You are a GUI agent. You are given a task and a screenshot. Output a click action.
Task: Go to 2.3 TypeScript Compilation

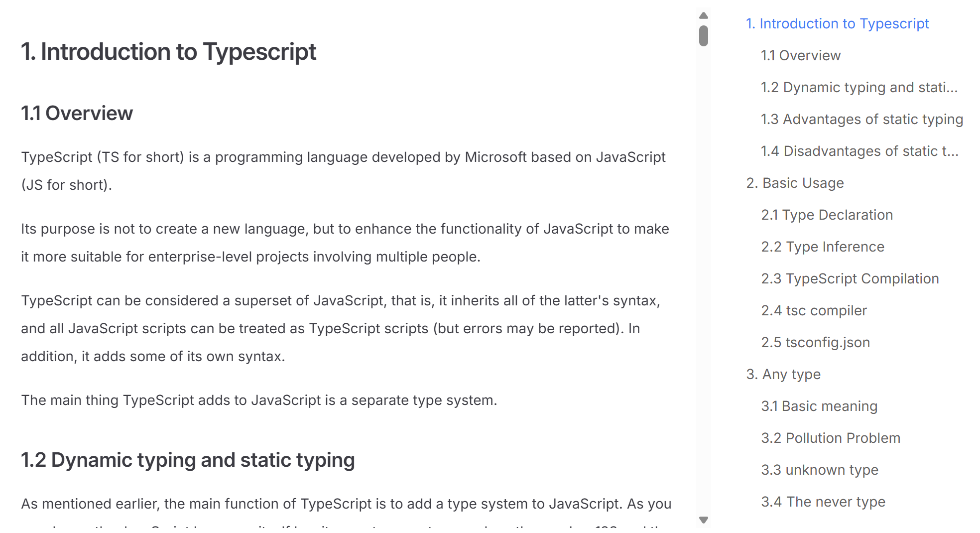coord(850,278)
